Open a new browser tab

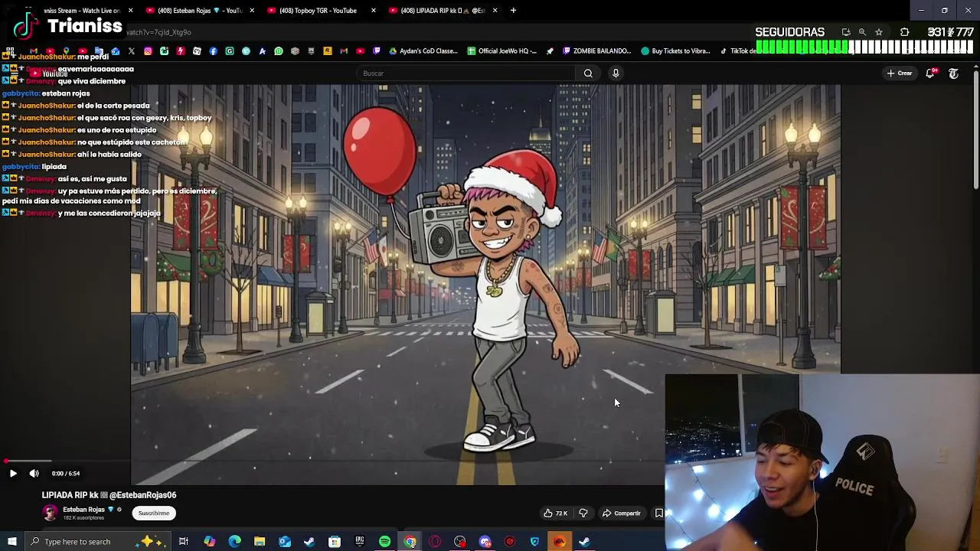tap(513, 11)
